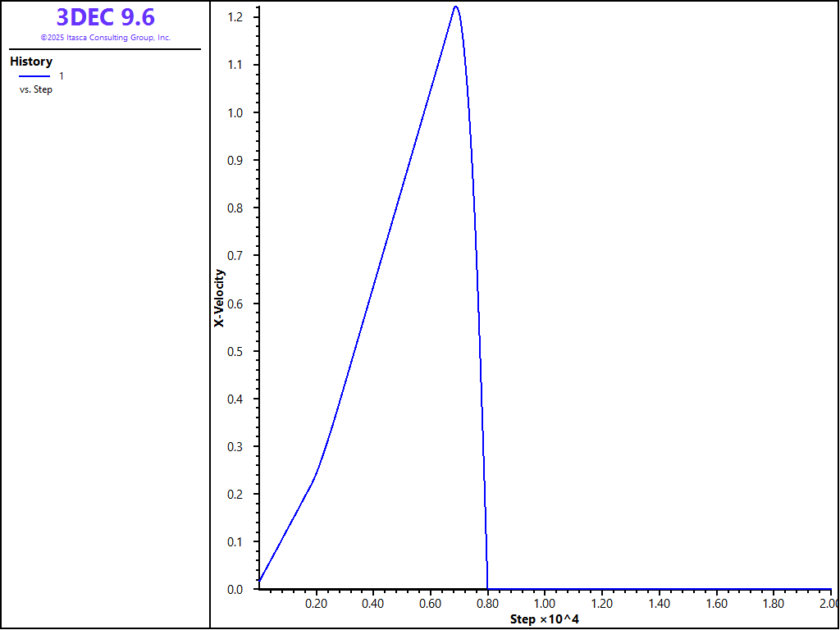Click the peak of the blue curve
The image size is (840, 630).
[x=455, y=7]
